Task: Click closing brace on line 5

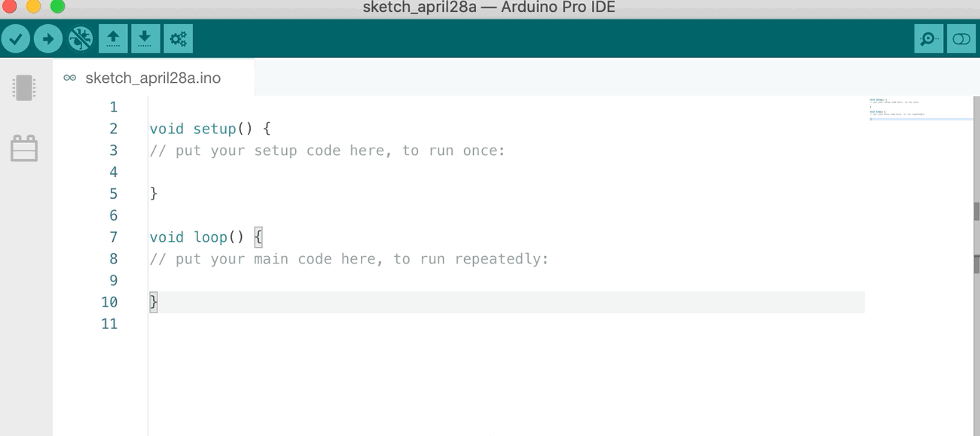Action: (154, 194)
